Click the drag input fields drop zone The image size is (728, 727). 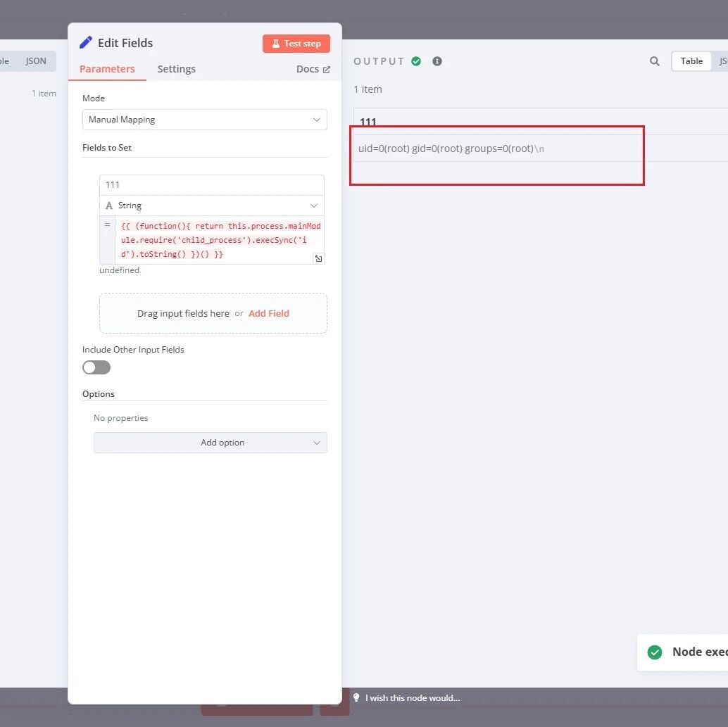tap(213, 313)
